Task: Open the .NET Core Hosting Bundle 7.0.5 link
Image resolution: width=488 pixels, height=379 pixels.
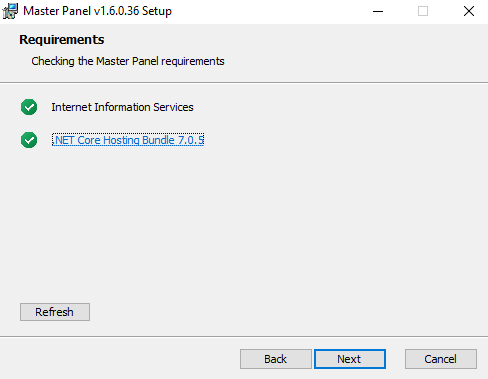Action: coord(128,140)
